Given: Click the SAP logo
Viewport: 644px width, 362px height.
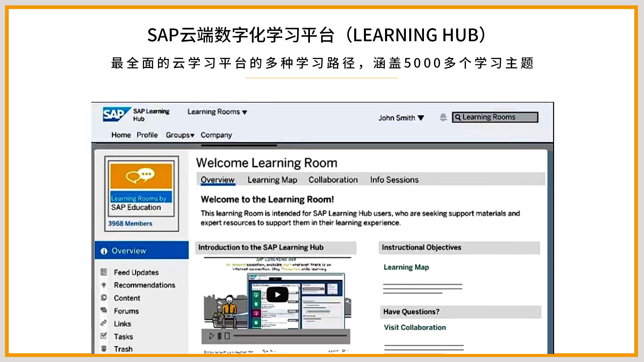Looking at the screenshot, I should point(116,114).
